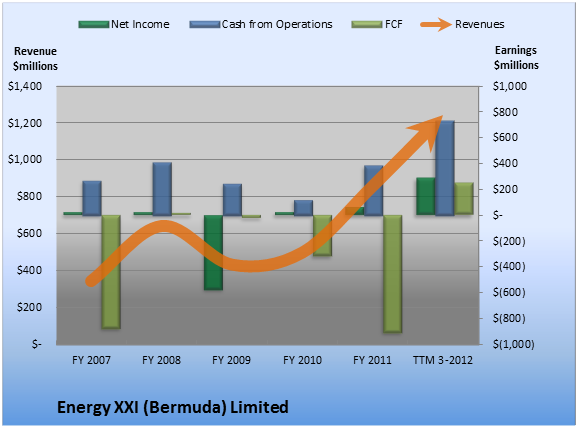Select the FY 2007 negative FCF bar
This screenshot has width=577, height=427.
111,272
